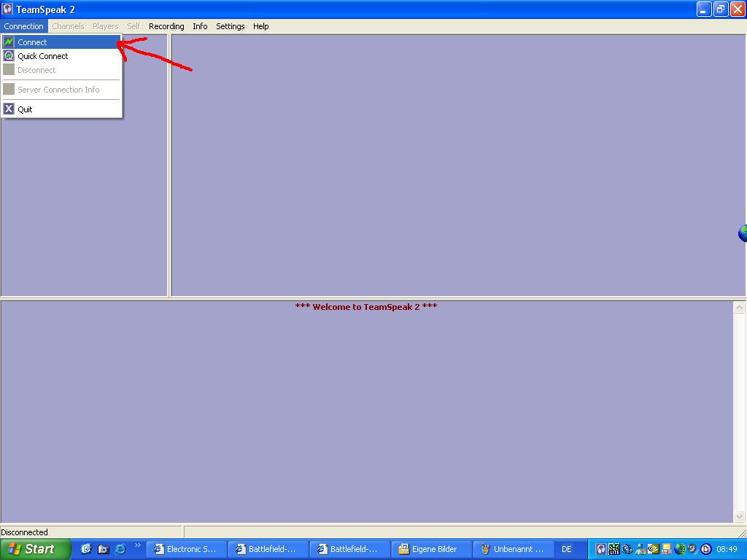Click the blue swirl tray icon
The width and height of the screenshot is (747, 560).
[627, 549]
